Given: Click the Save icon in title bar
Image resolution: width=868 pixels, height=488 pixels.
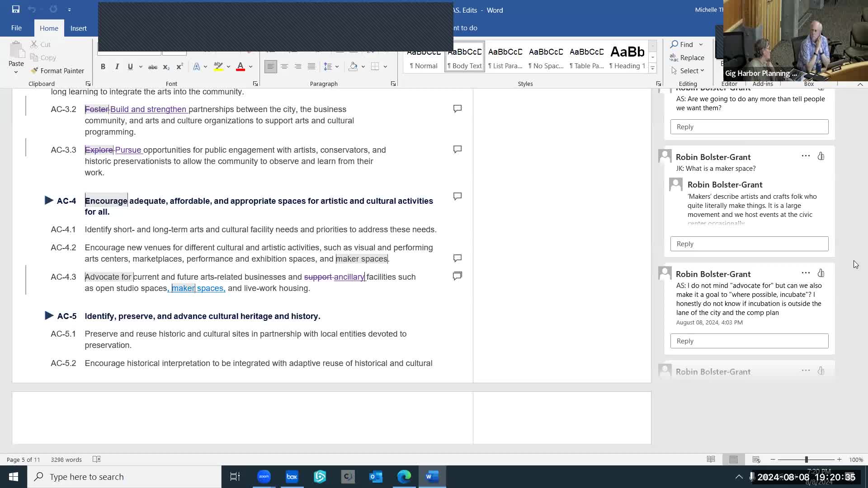Looking at the screenshot, I should (16, 9).
